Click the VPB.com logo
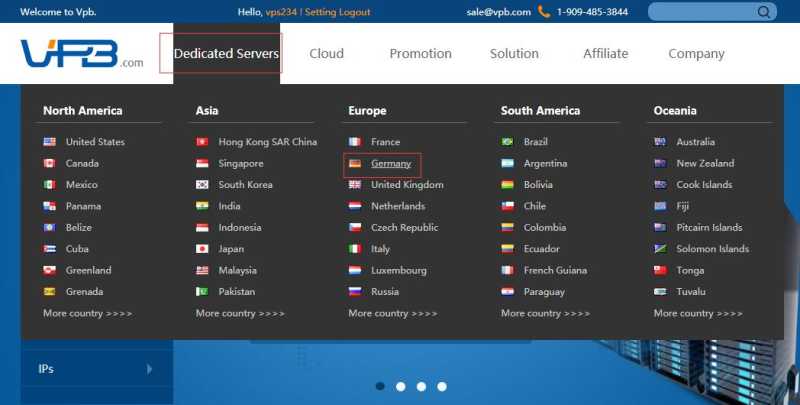This screenshot has height=405, width=800. tap(82, 54)
